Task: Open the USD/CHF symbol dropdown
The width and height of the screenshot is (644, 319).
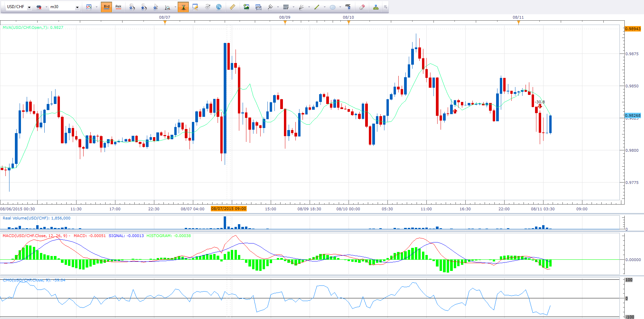Action: [29, 7]
